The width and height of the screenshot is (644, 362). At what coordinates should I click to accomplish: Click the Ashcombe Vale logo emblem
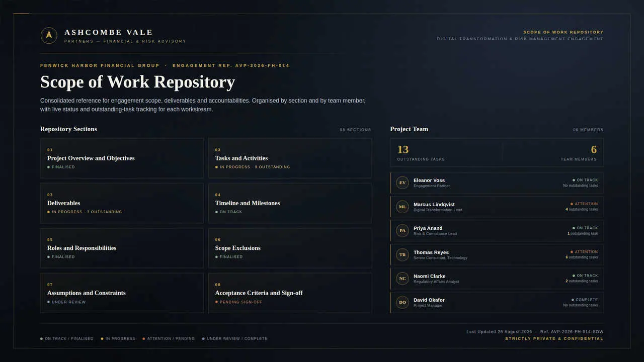click(x=49, y=35)
